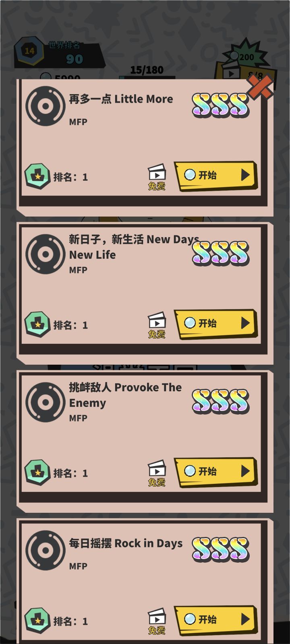Screen dimensions: 290x644
Task: Tap the star rank badge for Little More
Action: point(37,176)
